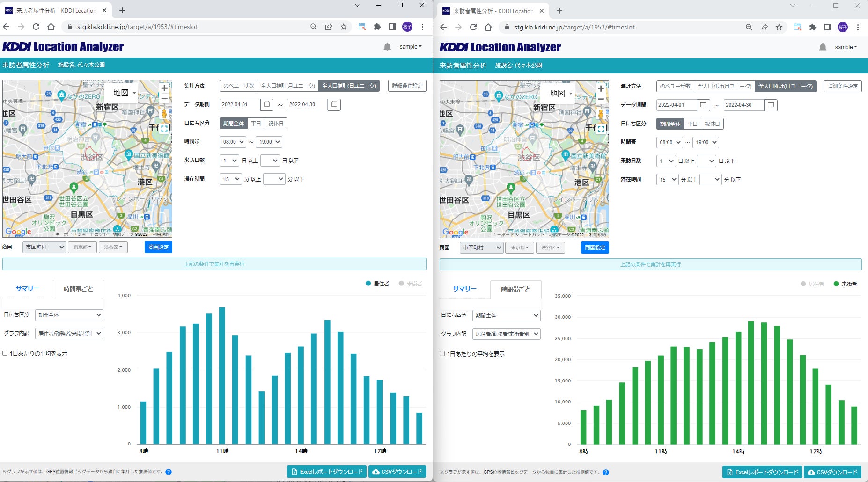Open the 市区町村 area dropdown in left window
Screen dimensions: 868x482
(x=44, y=247)
